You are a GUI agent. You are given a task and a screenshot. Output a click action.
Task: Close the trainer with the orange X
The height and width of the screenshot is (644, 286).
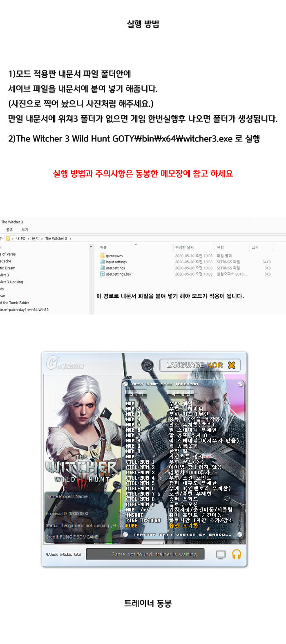point(232,365)
